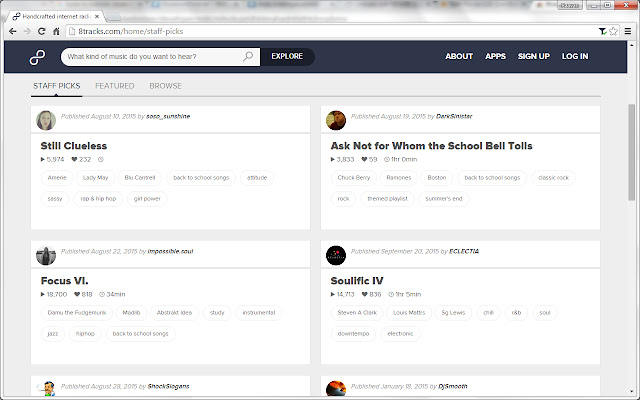The height and width of the screenshot is (400, 640).
Task: Visit soso_sunshine's profile link
Action: coord(168,116)
